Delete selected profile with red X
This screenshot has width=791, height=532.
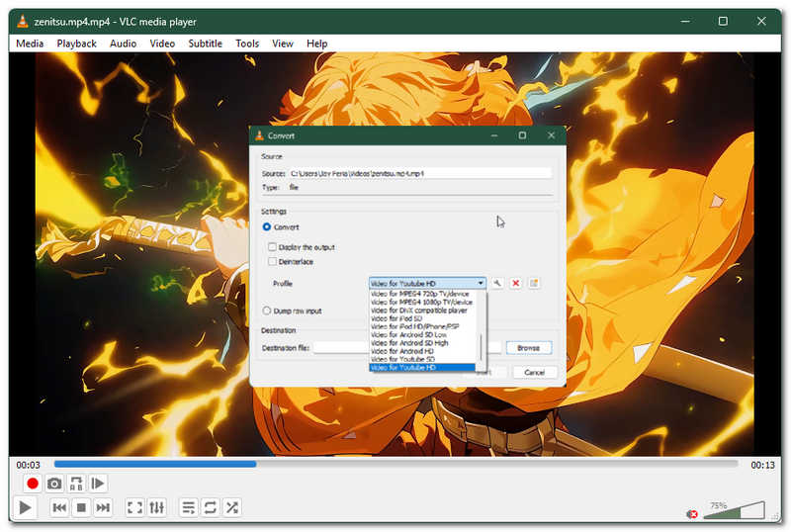tap(515, 283)
